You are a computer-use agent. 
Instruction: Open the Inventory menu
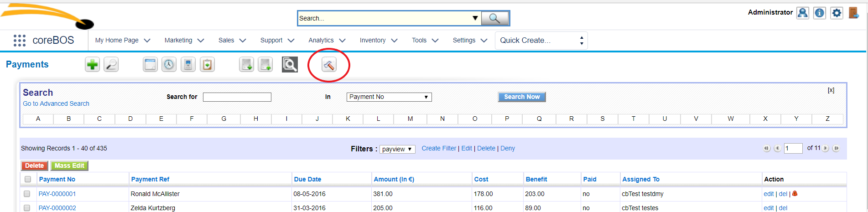click(378, 41)
